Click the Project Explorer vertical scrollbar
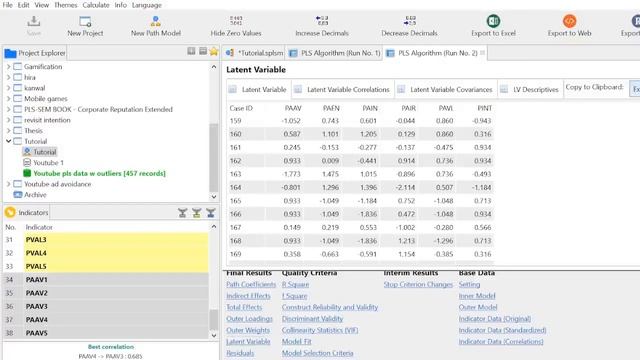Screen dimensions: 640x360 (x=213, y=157)
